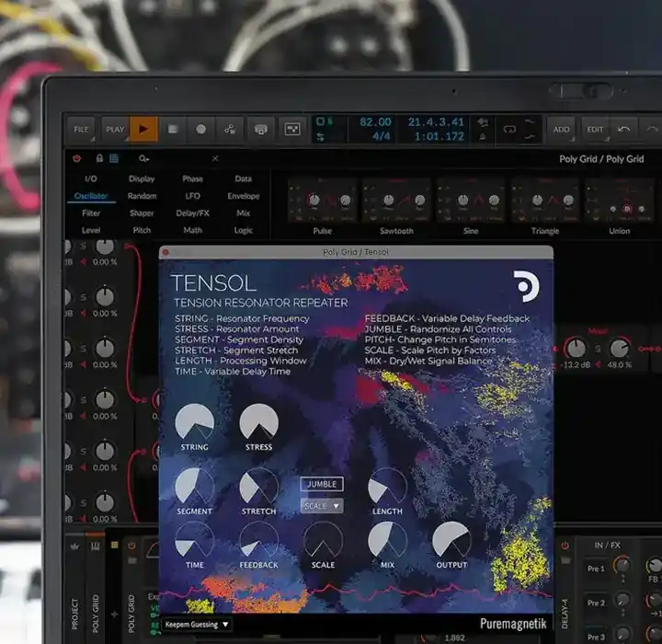Close the Tensol window with the red dot
Image resolution: width=662 pixels, height=644 pixels.
[x=165, y=252]
